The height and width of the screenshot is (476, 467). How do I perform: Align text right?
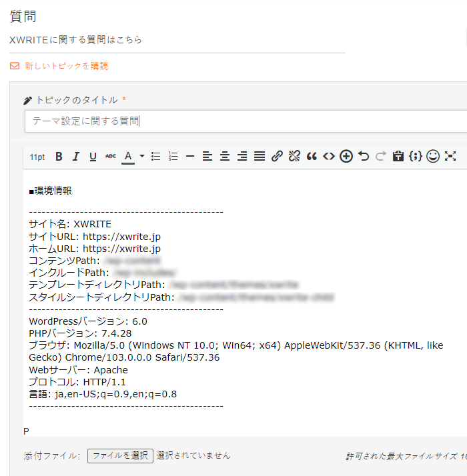point(242,157)
